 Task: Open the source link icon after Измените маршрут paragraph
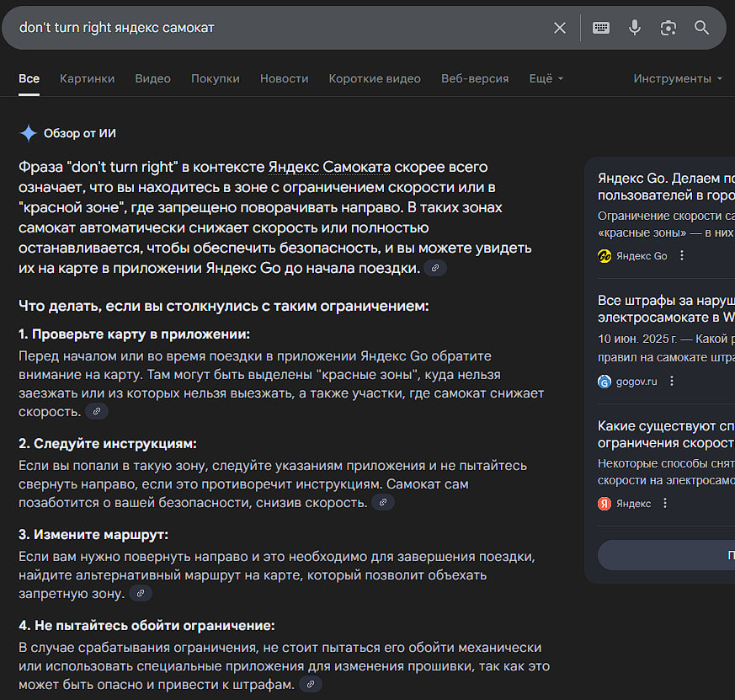pyautogui.click(x=140, y=593)
